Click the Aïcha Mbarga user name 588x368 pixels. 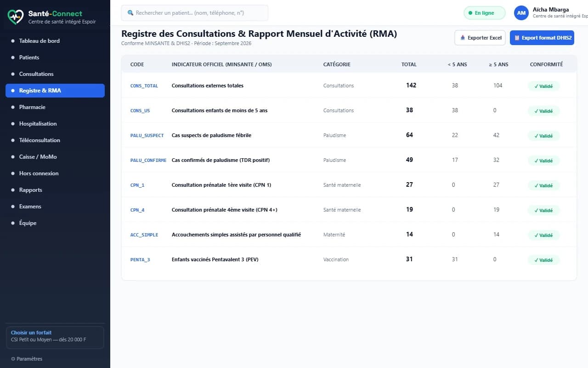[551, 10]
